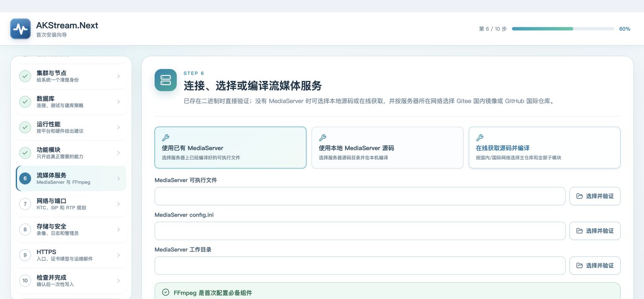644x299 pixels.
Task: Click the MediaServer 工作目录 field label
Action: pos(183,250)
